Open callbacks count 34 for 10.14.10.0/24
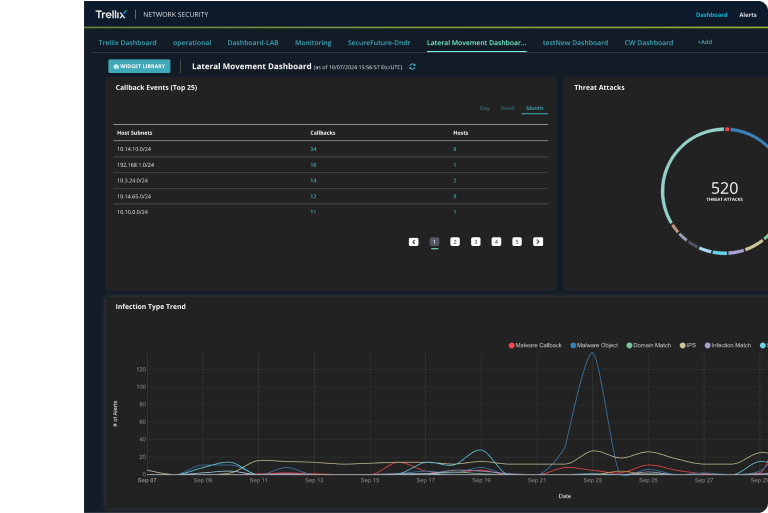This screenshot has width=768, height=513. [313, 149]
